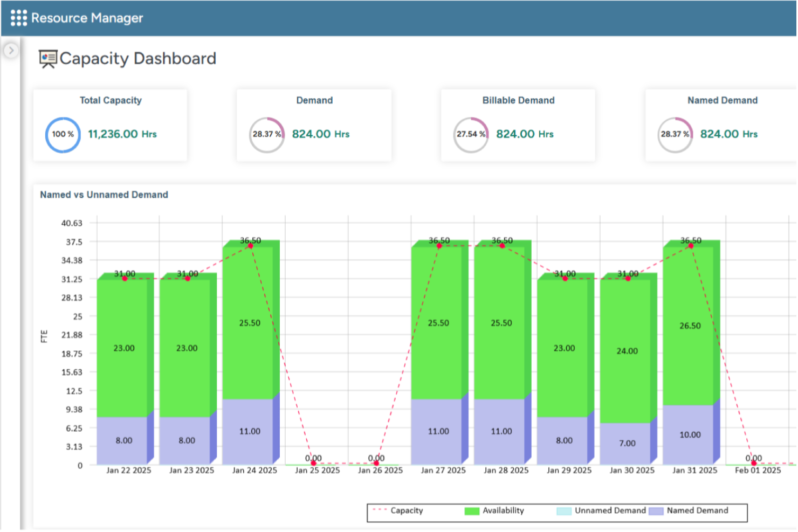Click the Jan 22 2025 named demand bar 8.00
The height and width of the screenshot is (532, 798).
(122, 441)
